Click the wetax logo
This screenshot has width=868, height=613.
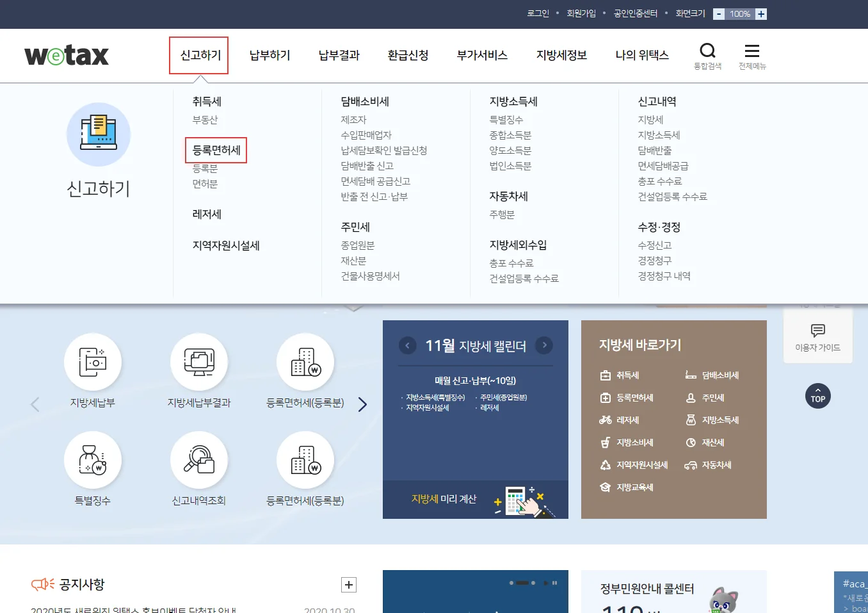[67, 56]
